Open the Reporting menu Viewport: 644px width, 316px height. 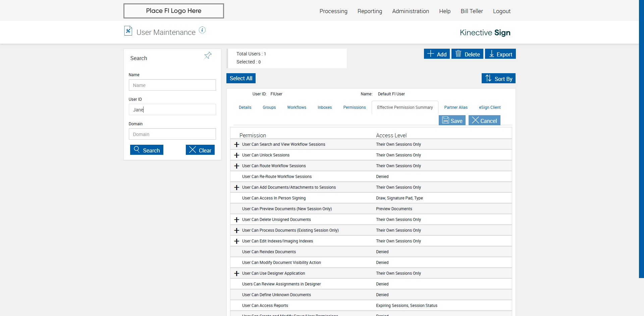pyautogui.click(x=370, y=11)
